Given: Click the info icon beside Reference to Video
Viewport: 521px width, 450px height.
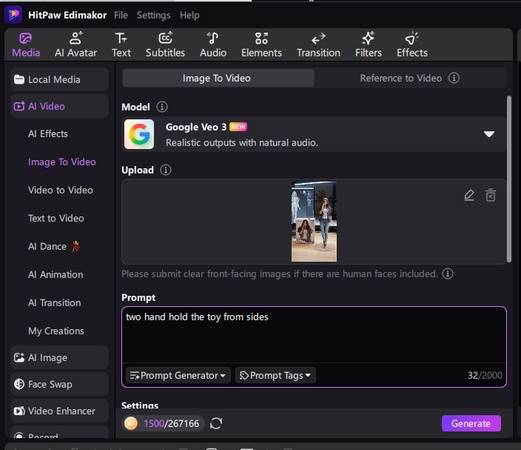Looking at the screenshot, I should [x=454, y=78].
